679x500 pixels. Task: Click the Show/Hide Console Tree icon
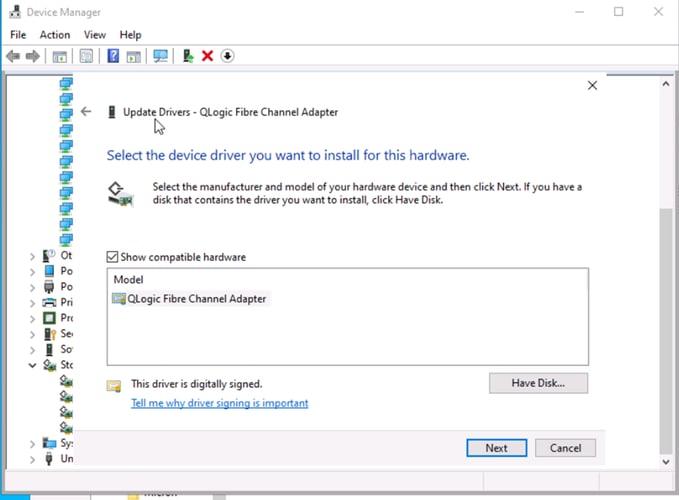[x=59, y=56]
